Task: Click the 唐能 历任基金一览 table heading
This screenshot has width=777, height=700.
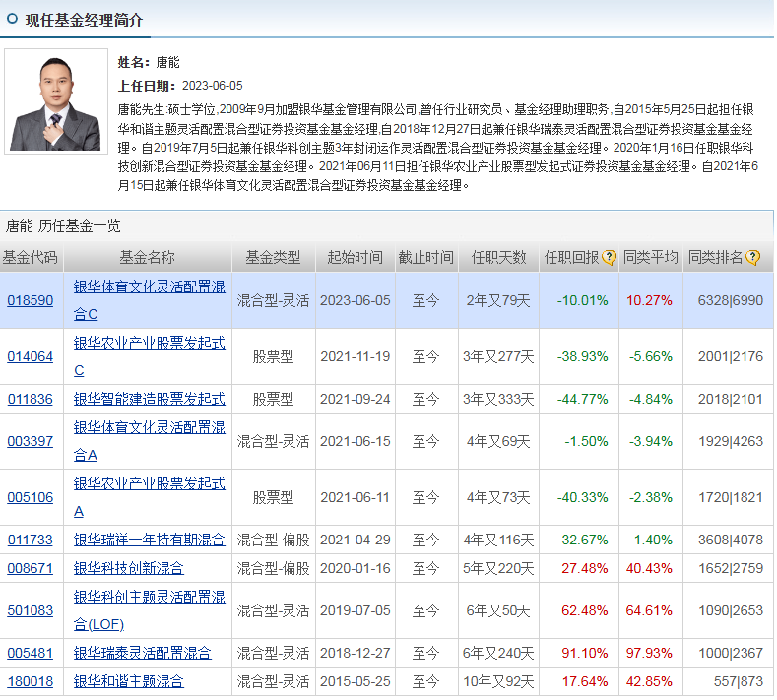Action: point(63,225)
